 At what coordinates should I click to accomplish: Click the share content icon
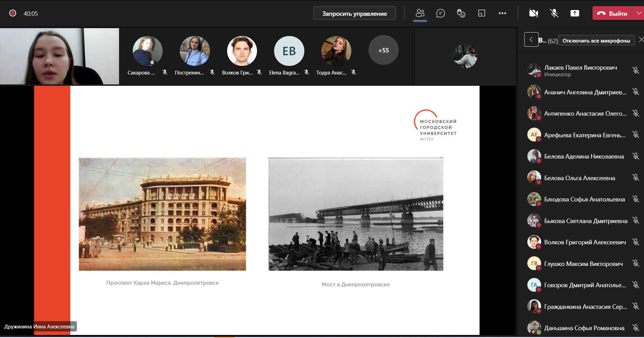click(x=575, y=13)
